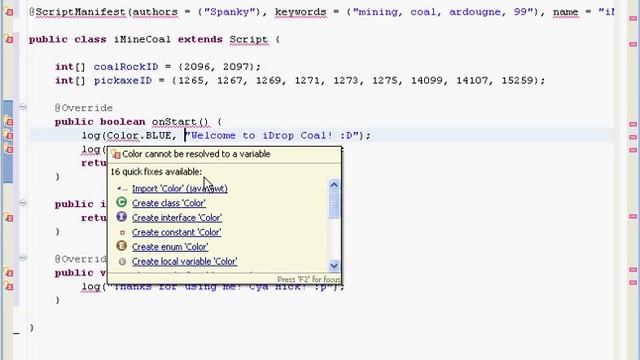Click the 15259 value in pickaxeID array
The image size is (640, 360).
click(x=518, y=80)
